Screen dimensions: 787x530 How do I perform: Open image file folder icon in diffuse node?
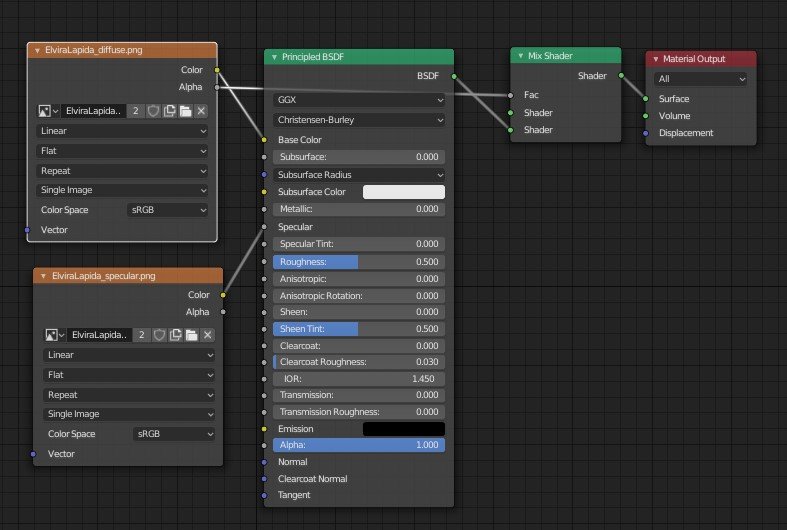[x=185, y=111]
